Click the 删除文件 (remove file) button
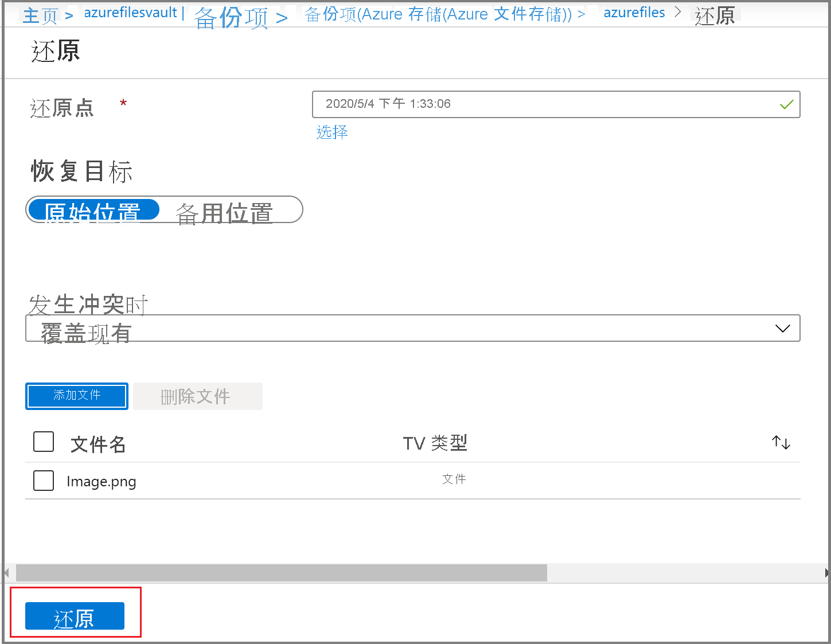Image resolution: width=831 pixels, height=644 pixels. click(197, 396)
